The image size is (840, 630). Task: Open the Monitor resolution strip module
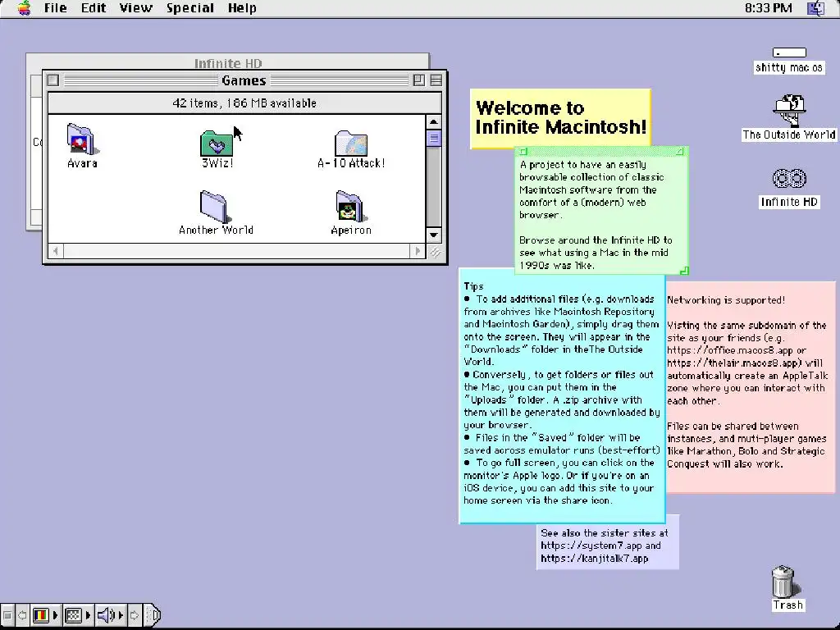point(78,615)
